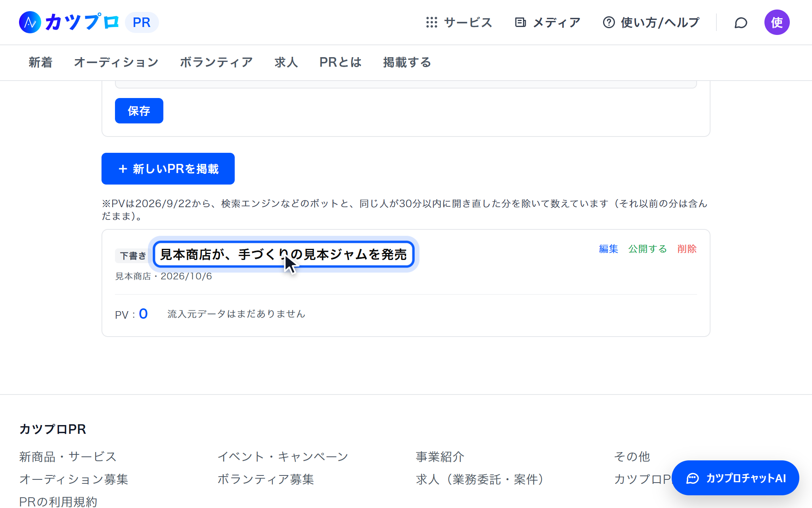The image size is (812, 508).
Task: Open the PRとは page
Action: coord(341,62)
